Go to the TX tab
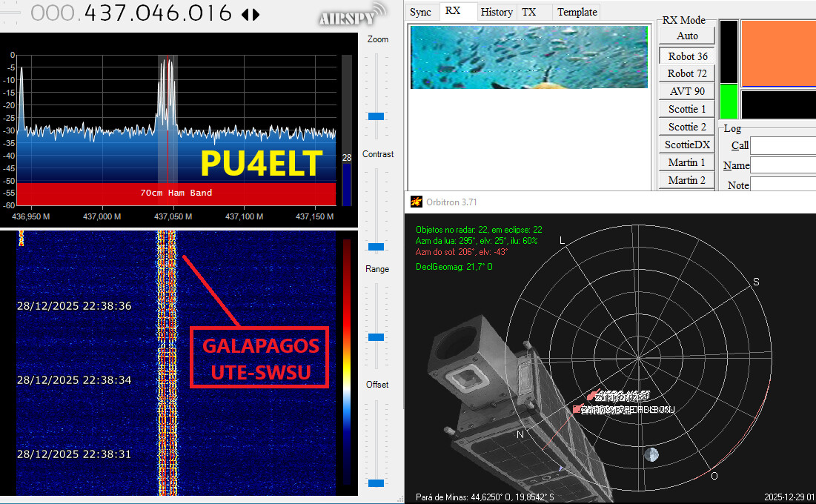 coord(528,12)
